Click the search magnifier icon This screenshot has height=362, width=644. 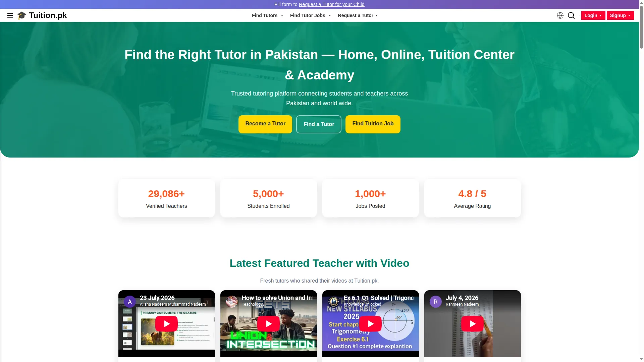pyautogui.click(x=571, y=15)
